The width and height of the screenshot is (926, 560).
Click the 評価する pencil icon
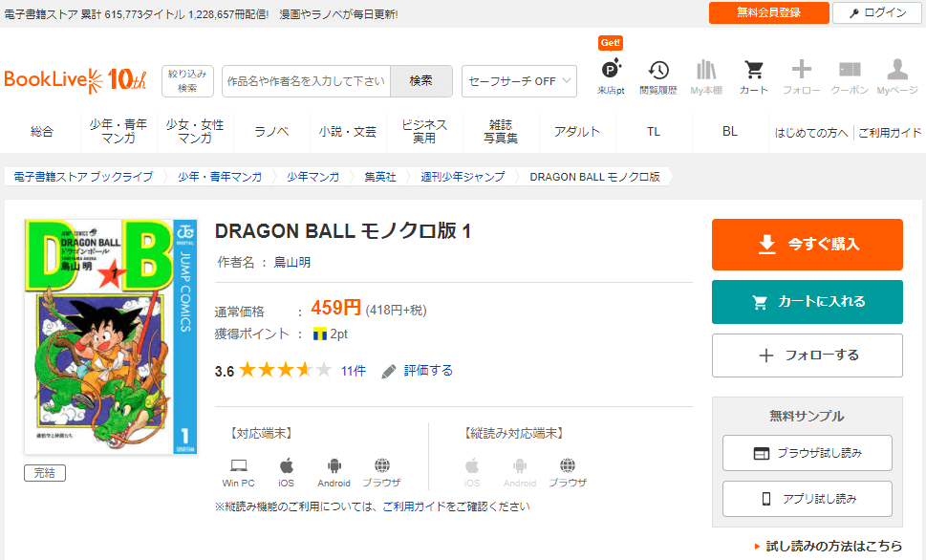388,371
